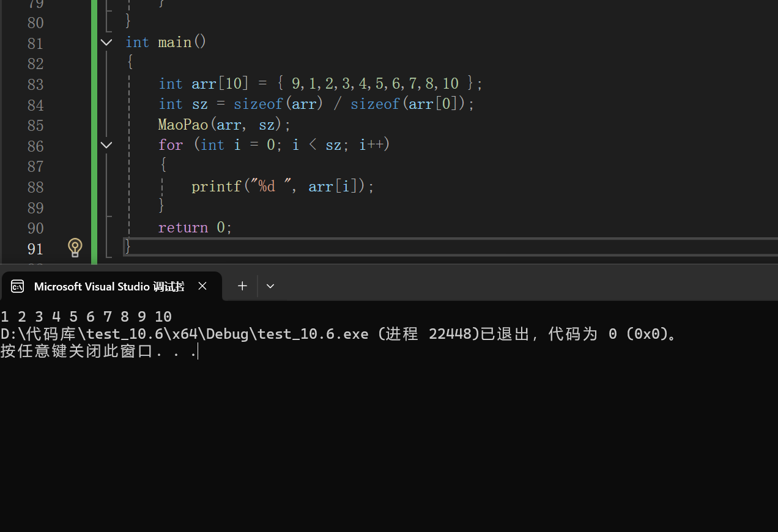Collapse the main function fold chevron
Image resolution: width=778 pixels, height=532 pixels.
(x=106, y=42)
